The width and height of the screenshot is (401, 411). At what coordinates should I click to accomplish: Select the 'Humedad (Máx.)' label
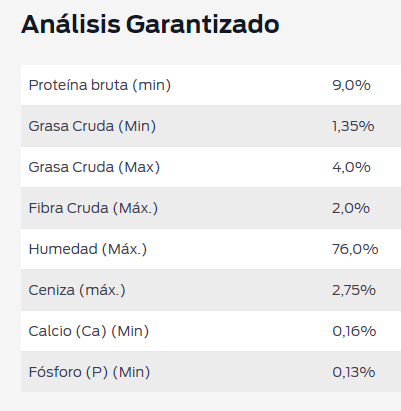(x=88, y=249)
